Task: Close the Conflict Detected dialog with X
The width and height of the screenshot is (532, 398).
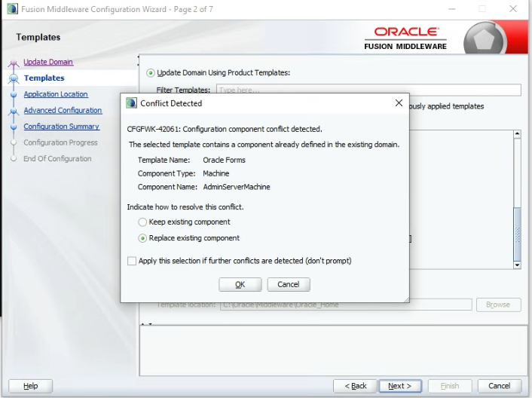Action: pos(399,103)
